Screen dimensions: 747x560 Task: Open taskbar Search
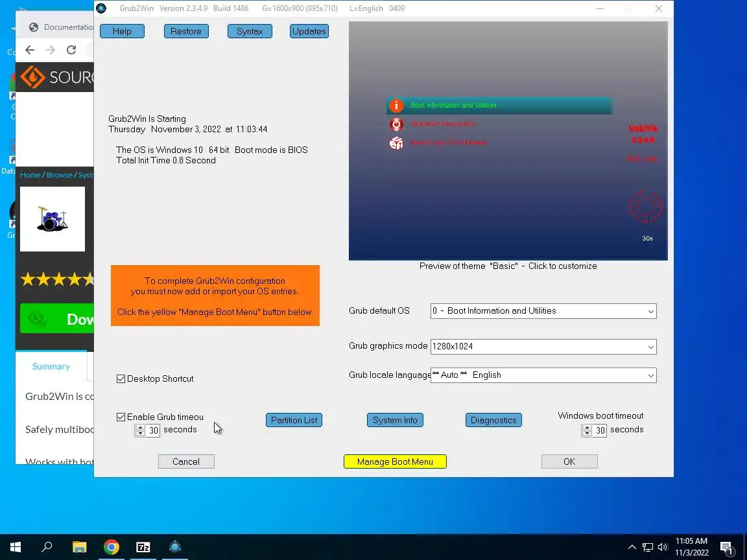coord(47,547)
